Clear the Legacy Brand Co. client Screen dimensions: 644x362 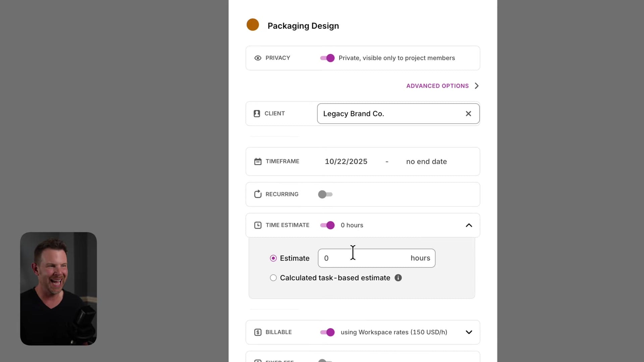[x=468, y=114]
